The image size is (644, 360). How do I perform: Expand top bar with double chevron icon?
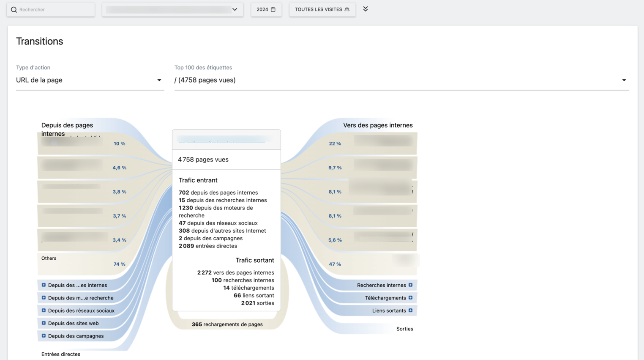tap(366, 9)
